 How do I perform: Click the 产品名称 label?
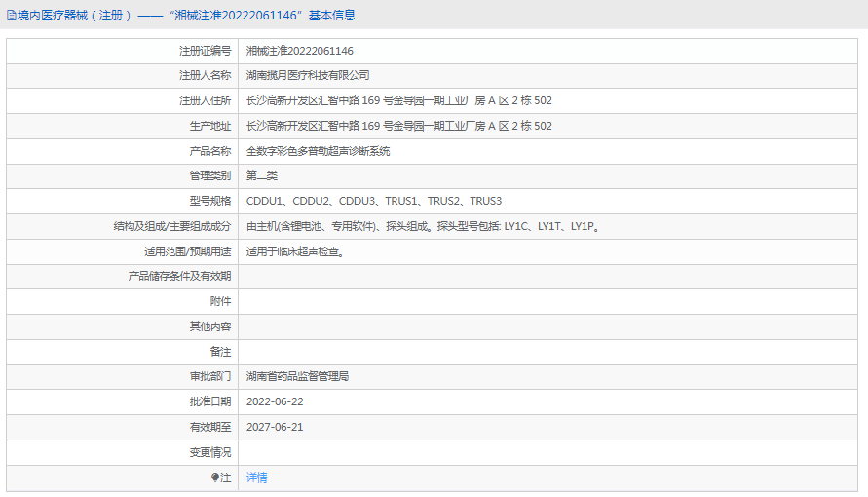210,151
